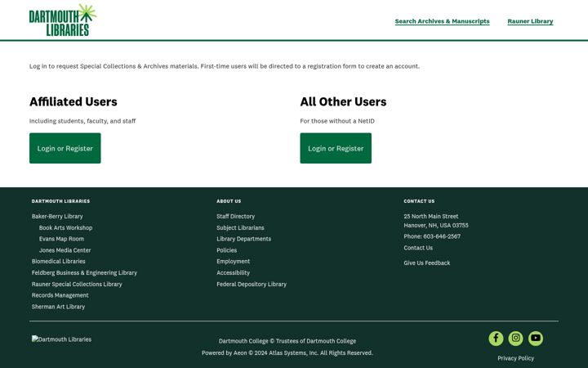Click 'Powered by Aeon' copyright text
The height and width of the screenshot is (368, 588).
tap(287, 353)
